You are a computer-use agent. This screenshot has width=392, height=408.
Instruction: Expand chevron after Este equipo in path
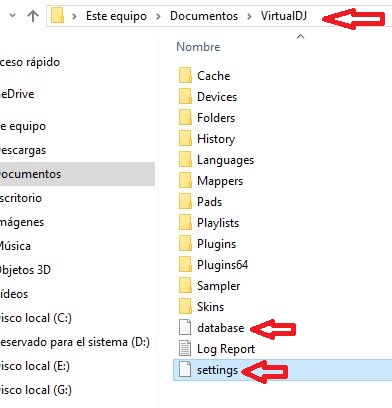click(x=158, y=16)
